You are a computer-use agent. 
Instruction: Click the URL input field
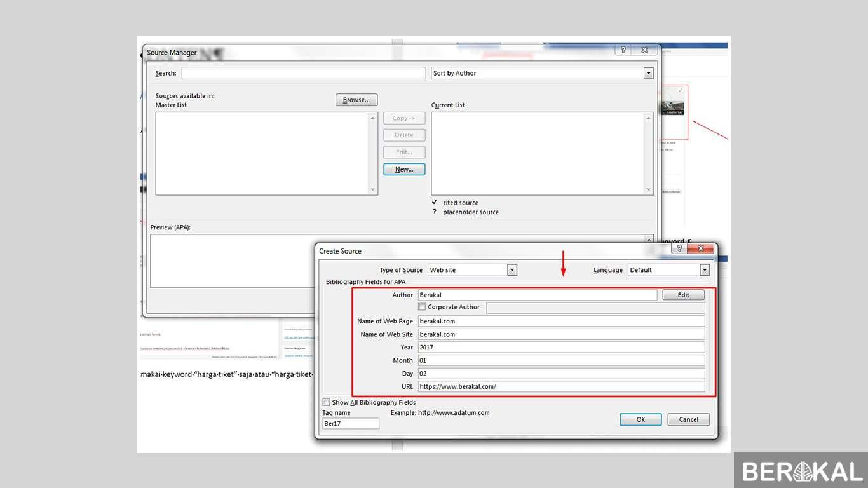[x=561, y=386]
